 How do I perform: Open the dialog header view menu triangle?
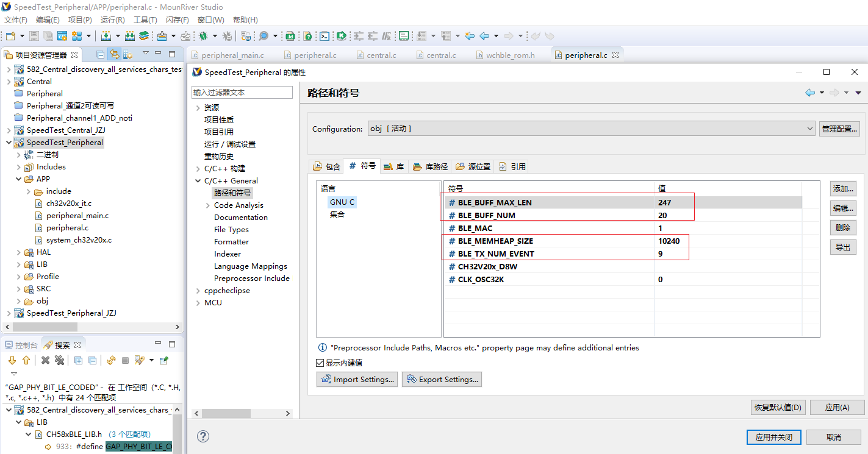click(858, 93)
